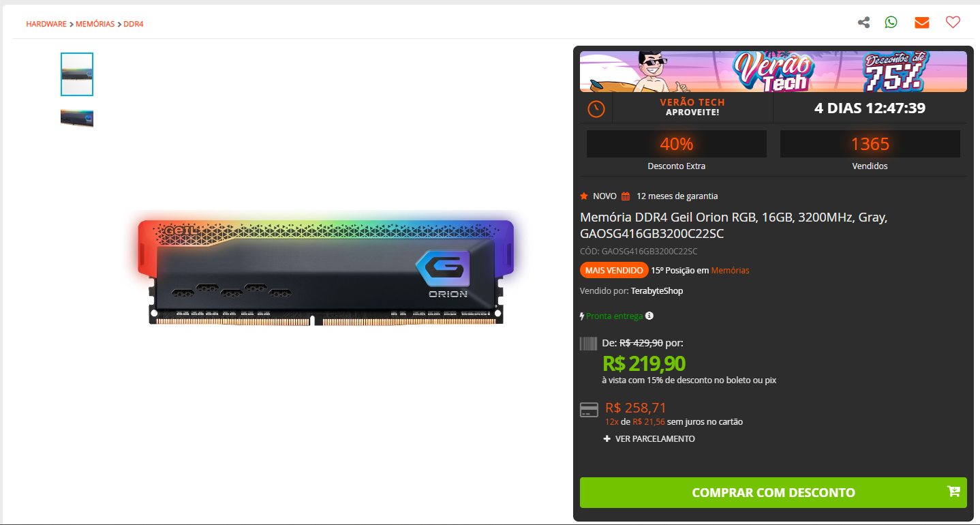Go to the MEMÓRIAS breadcrumb category
980x525 pixels.
[x=95, y=24]
